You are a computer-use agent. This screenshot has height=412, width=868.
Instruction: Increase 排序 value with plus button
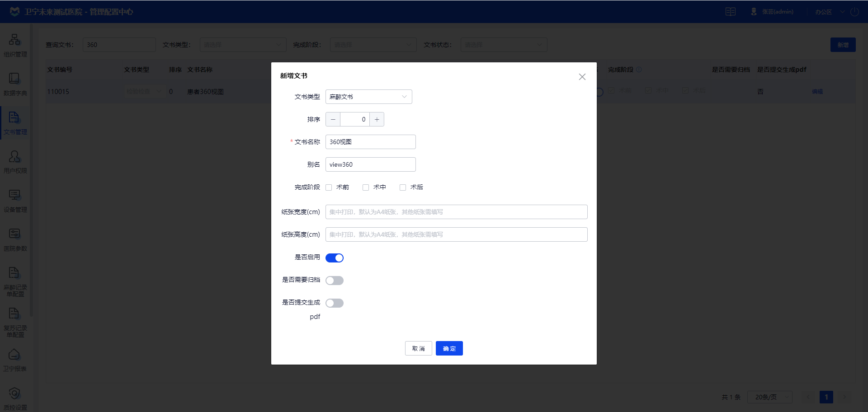(377, 119)
